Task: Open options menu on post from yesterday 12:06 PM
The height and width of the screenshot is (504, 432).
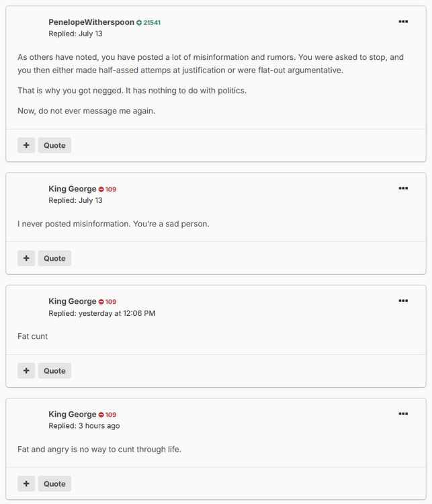Action: [x=403, y=301]
